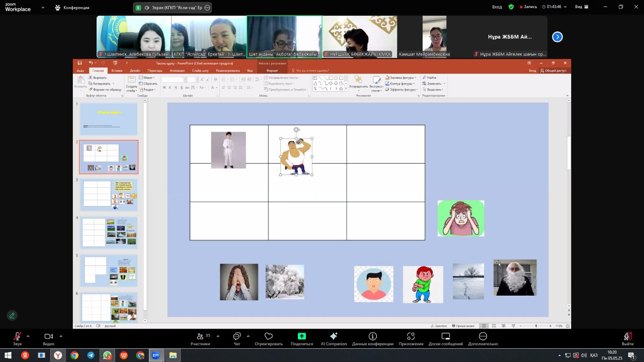Screen dimensions: 644x362
Task: Open the Participants list
Action: 200,338
